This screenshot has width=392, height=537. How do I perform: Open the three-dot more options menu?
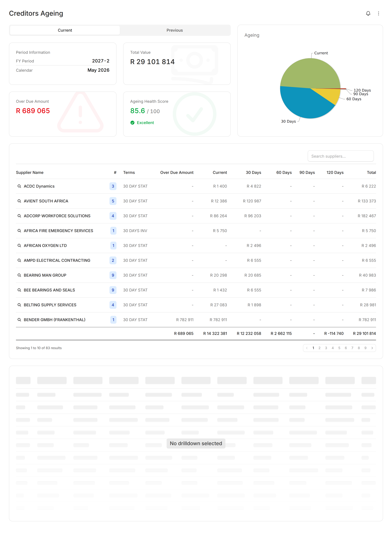click(378, 14)
